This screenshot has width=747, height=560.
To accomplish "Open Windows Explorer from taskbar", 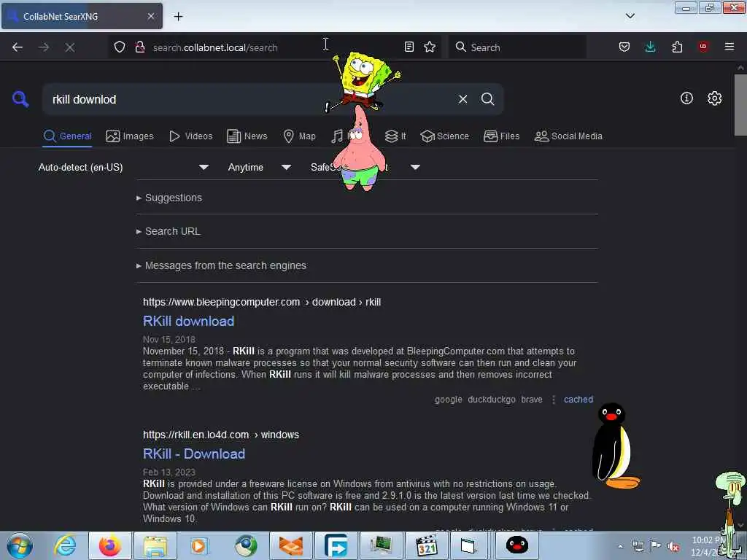I will [155, 545].
